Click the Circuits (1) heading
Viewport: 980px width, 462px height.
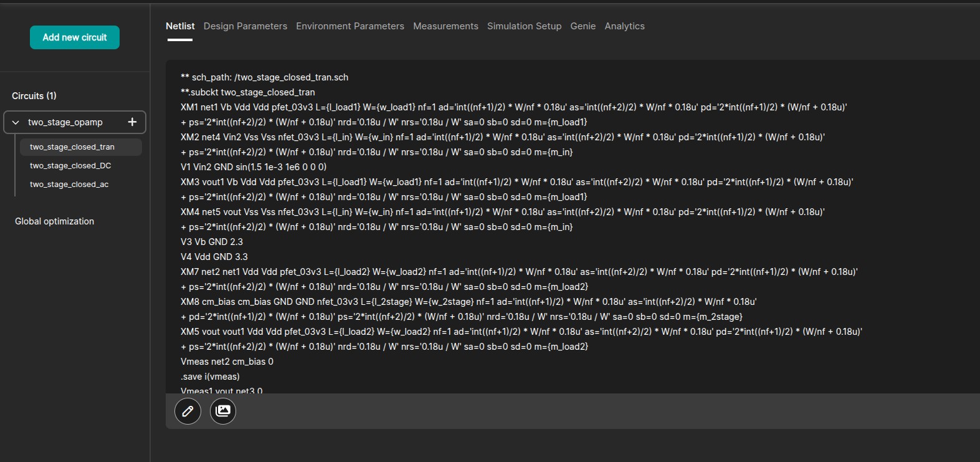click(x=34, y=96)
